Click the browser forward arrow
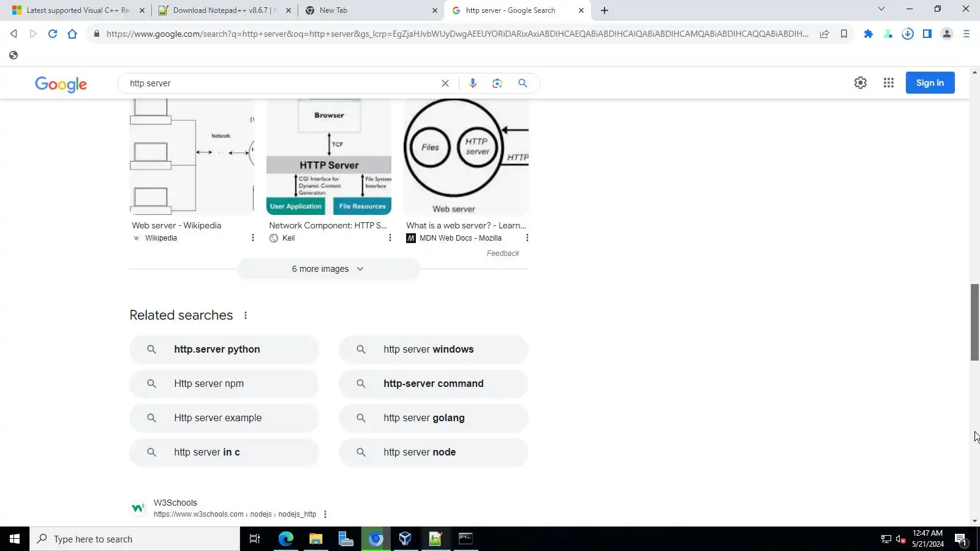Viewport: 980px width, 551px height. tap(33, 34)
